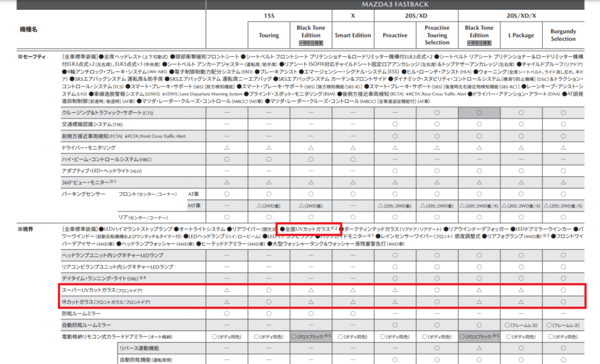Click the リバース連動機能 row label

point(138,348)
